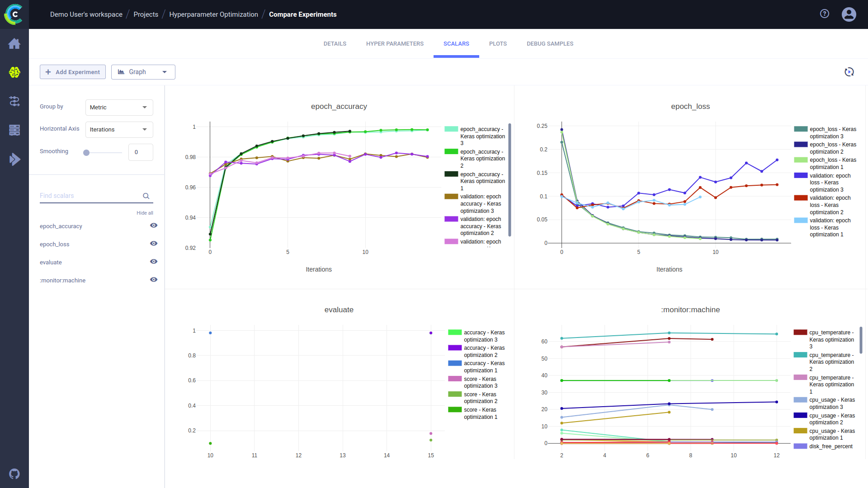Switch to the Hyper Parameters tab
868x488 pixels.
pos(395,44)
